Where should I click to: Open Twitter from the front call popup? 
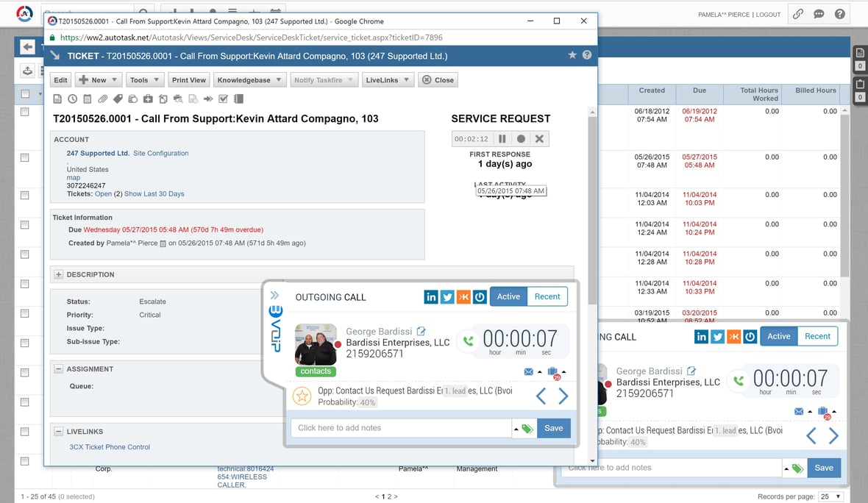(x=447, y=297)
